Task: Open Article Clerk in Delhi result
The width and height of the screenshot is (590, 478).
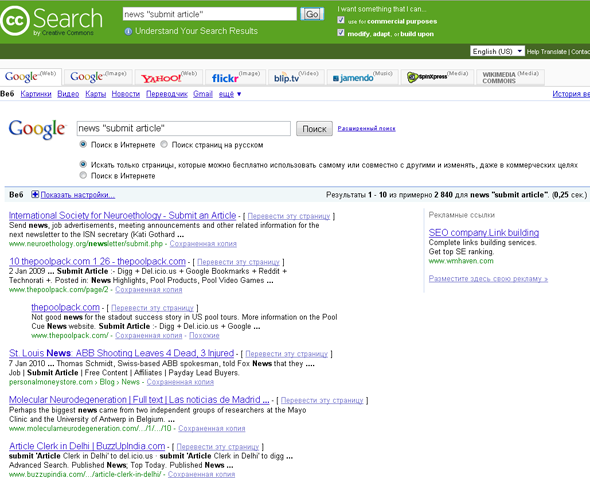Action: coord(87,446)
